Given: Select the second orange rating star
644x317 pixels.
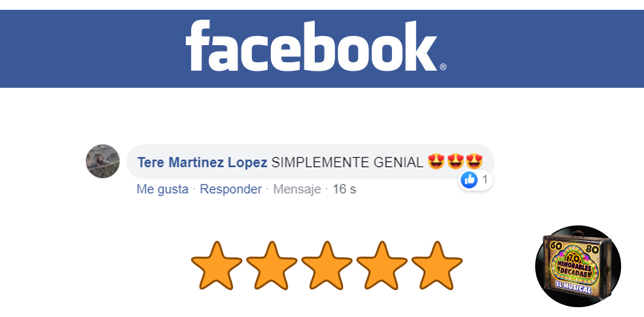Looking at the screenshot, I should (272, 266).
